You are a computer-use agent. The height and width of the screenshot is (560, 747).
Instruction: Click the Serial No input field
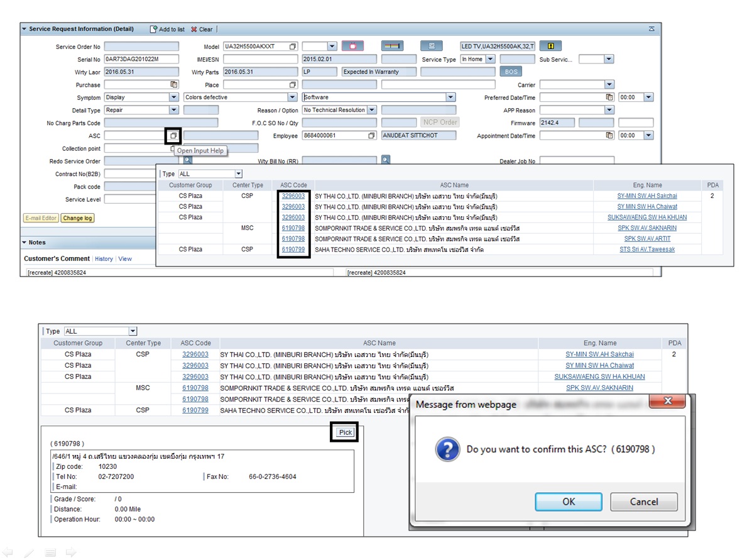[141, 59]
